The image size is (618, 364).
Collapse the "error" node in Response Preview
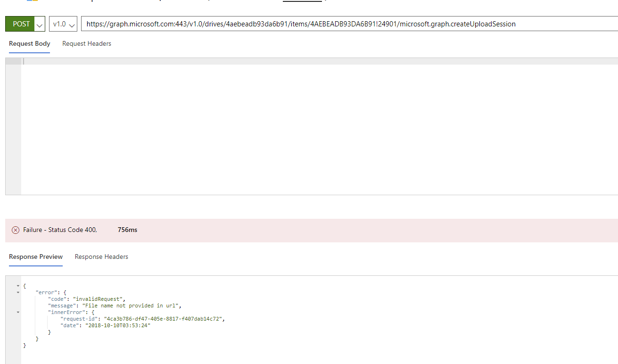point(18,292)
